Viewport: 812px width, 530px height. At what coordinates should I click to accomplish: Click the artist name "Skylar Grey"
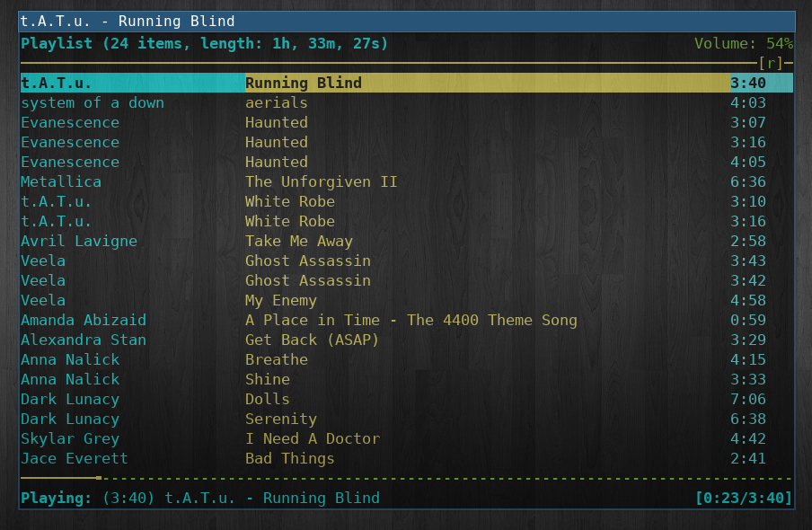70,438
